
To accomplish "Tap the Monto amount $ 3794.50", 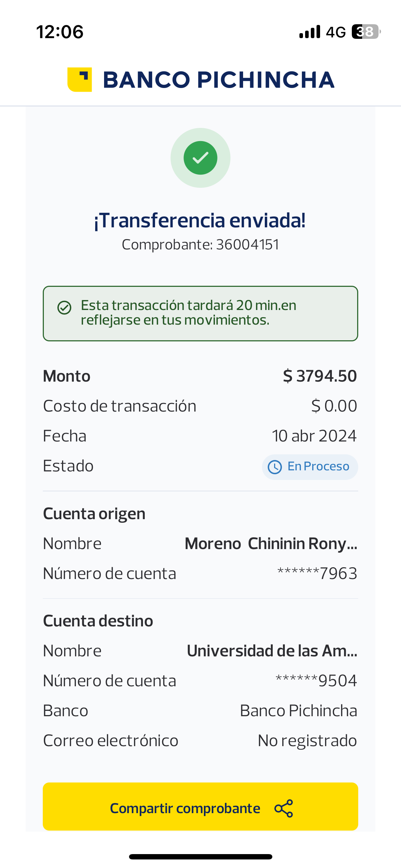I will [x=320, y=376].
